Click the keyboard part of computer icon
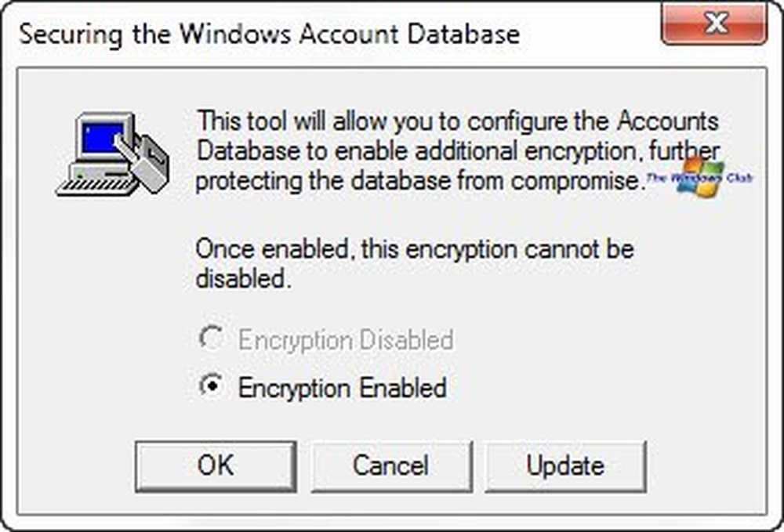Viewport: 784px width, 532px height. tap(96, 186)
